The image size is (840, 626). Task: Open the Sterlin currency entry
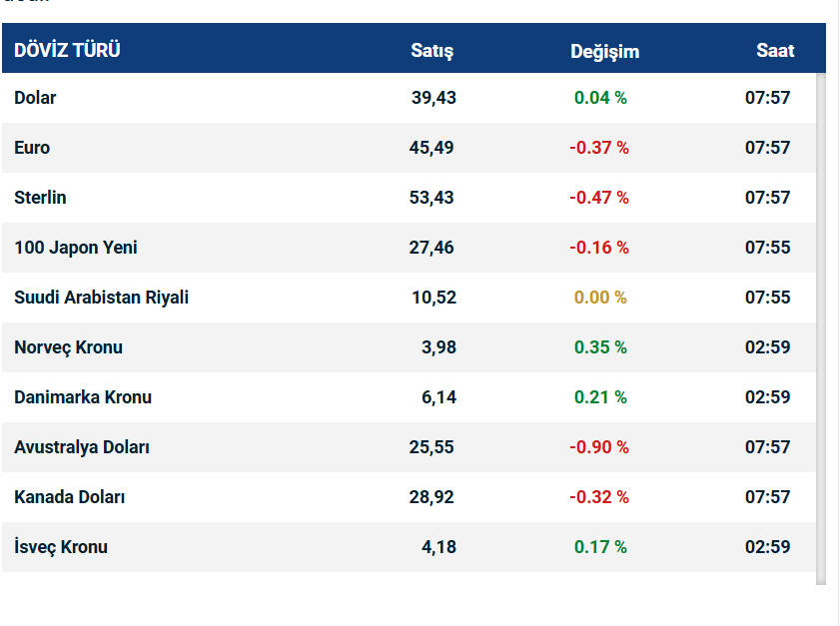tap(40, 198)
